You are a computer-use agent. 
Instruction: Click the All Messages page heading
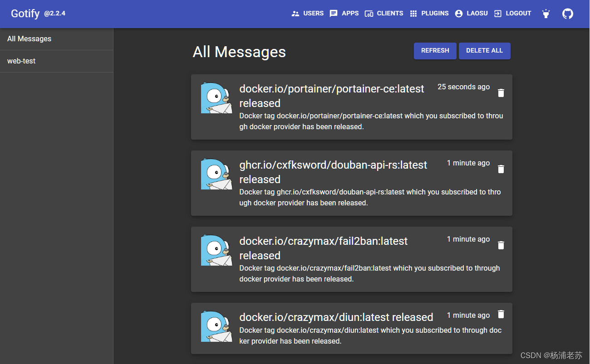click(x=239, y=52)
